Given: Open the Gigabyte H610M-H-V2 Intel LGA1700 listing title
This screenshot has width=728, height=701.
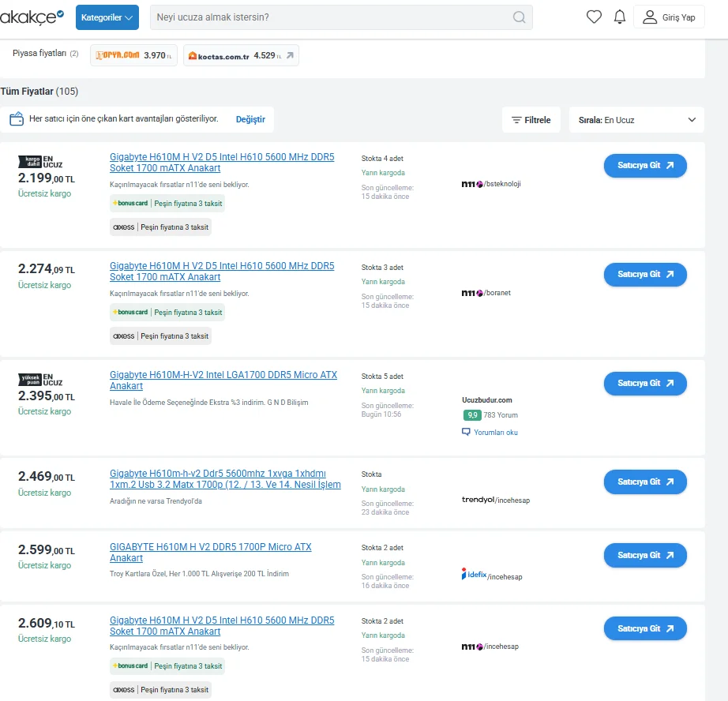Looking at the screenshot, I should click(x=223, y=380).
